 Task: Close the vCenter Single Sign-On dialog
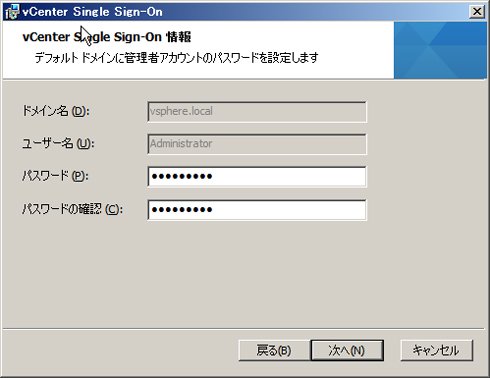477,12
